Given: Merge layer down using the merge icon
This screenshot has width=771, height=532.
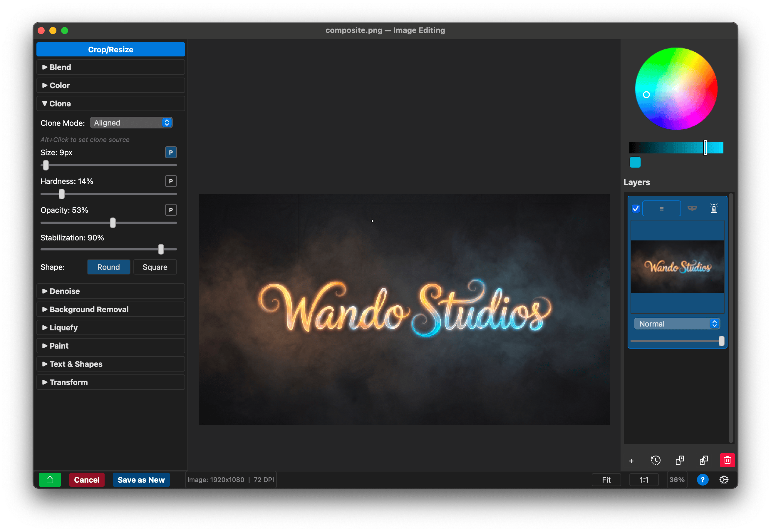Looking at the screenshot, I should (x=704, y=460).
